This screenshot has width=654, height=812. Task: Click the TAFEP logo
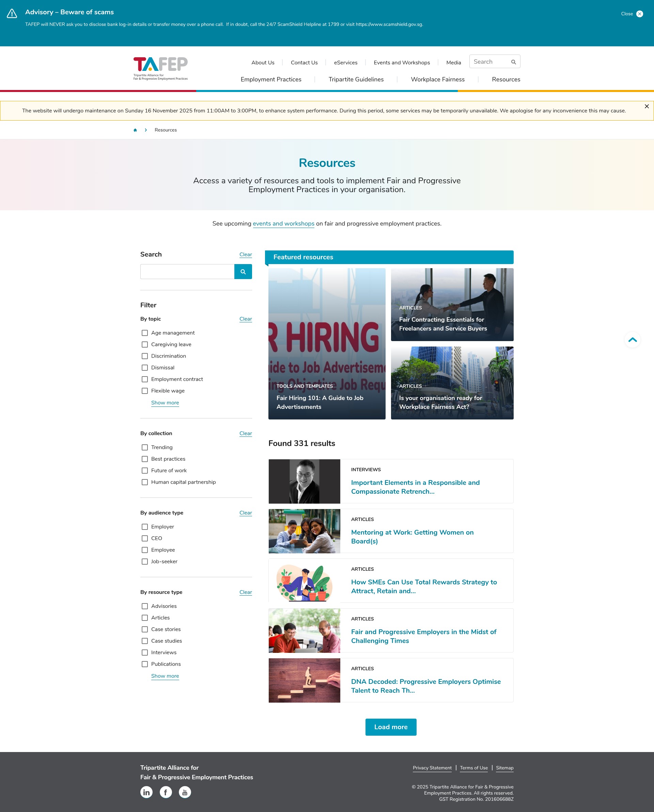(x=160, y=68)
